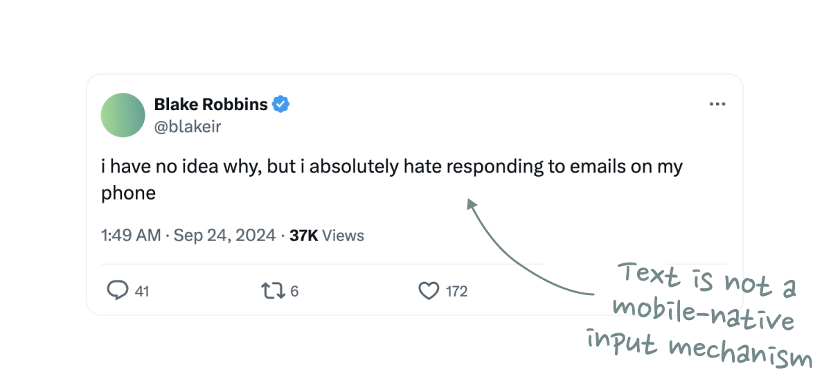Click the word "phone" in tweet
This screenshot has width=832, height=388.
coord(128,193)
